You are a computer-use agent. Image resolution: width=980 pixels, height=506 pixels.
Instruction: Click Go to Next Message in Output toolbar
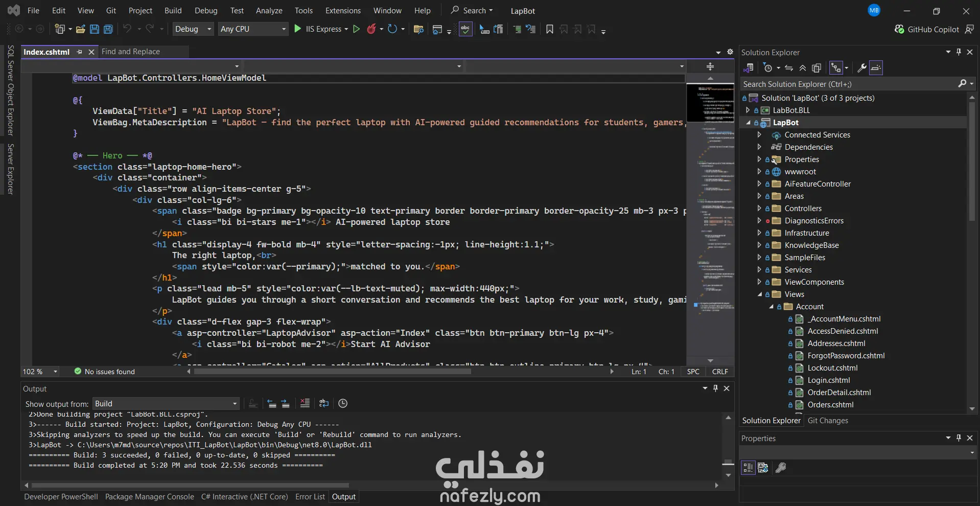pos(286,404)
